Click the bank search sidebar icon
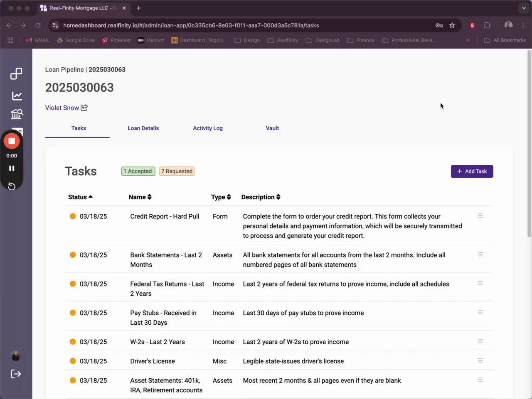This screenshot has width=532, height=399. pos(17,114)
